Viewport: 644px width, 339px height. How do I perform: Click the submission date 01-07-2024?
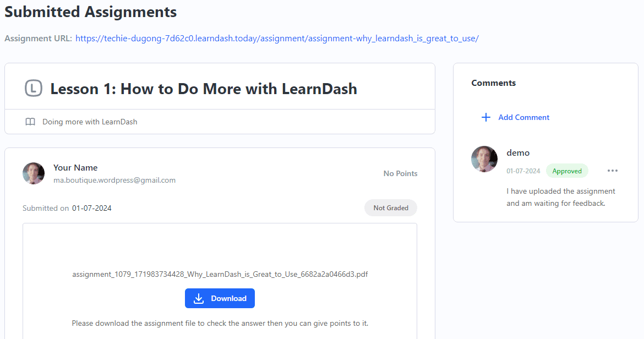point(92,209)
